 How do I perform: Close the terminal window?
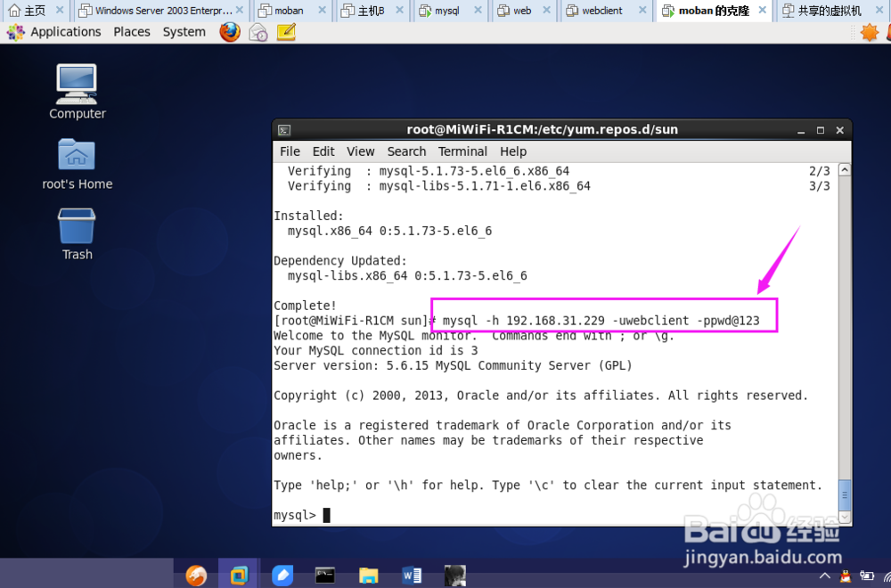pos(840,131)
